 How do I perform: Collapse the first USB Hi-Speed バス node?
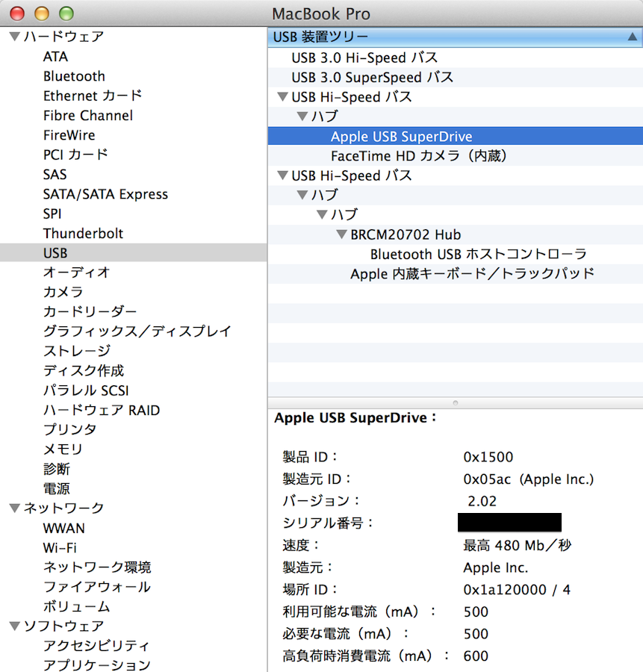point(282,96)
